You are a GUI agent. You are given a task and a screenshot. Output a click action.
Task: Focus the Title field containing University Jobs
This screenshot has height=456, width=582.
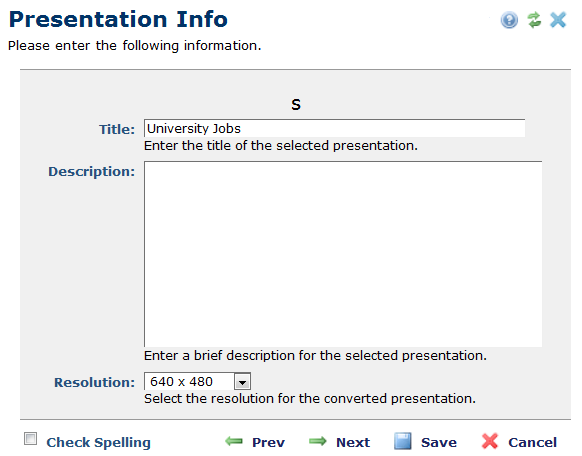(334, 128)
